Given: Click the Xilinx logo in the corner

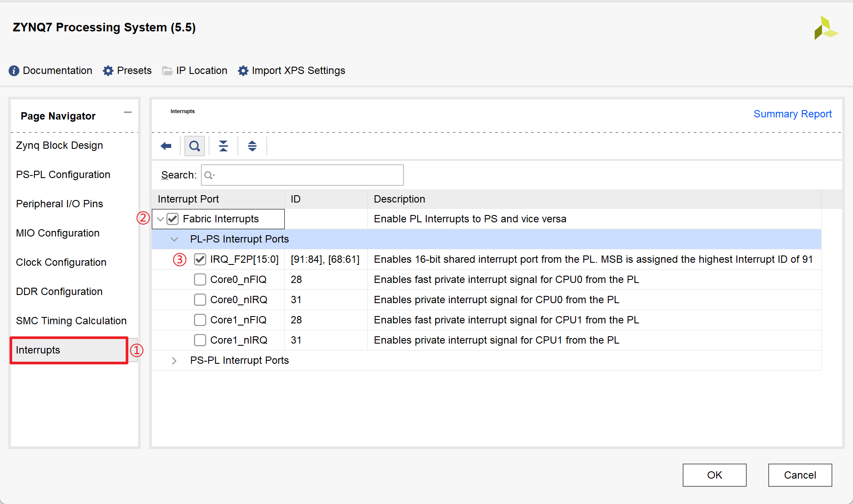Looking at the screenshot, I should tap(825, 28).
